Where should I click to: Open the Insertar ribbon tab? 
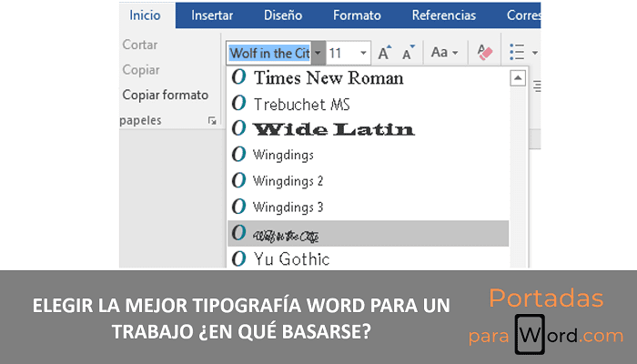[212, 15]
